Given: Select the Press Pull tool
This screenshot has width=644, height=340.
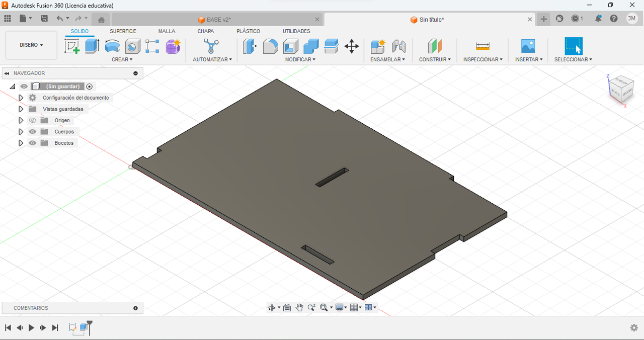Looking at the screenshot, I should [250, 46].
